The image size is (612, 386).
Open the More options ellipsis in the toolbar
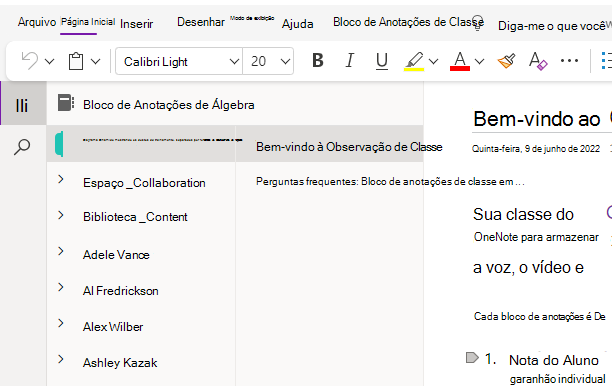pyautogui.click(x=569, y=61)
